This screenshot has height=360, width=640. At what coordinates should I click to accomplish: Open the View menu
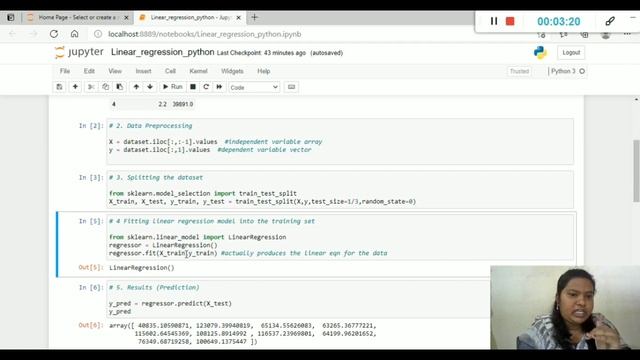click(x=115, y=71)
